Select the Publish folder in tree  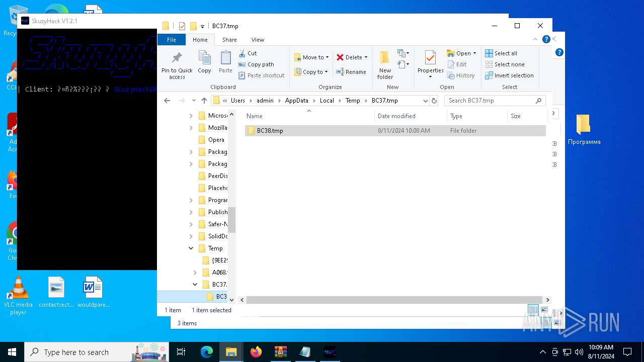coord(212,212)
